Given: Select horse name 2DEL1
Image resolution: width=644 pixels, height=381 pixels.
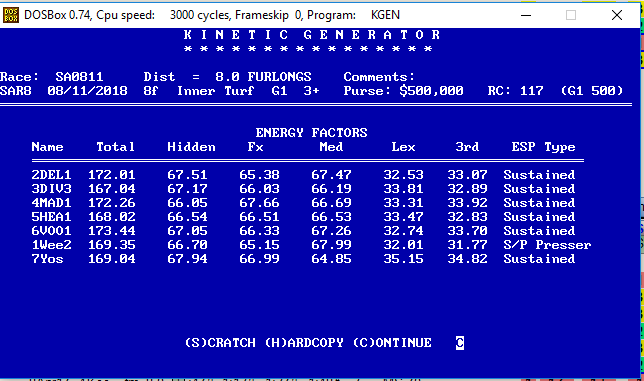Looking at the screenshot, I should coord(51,175).
